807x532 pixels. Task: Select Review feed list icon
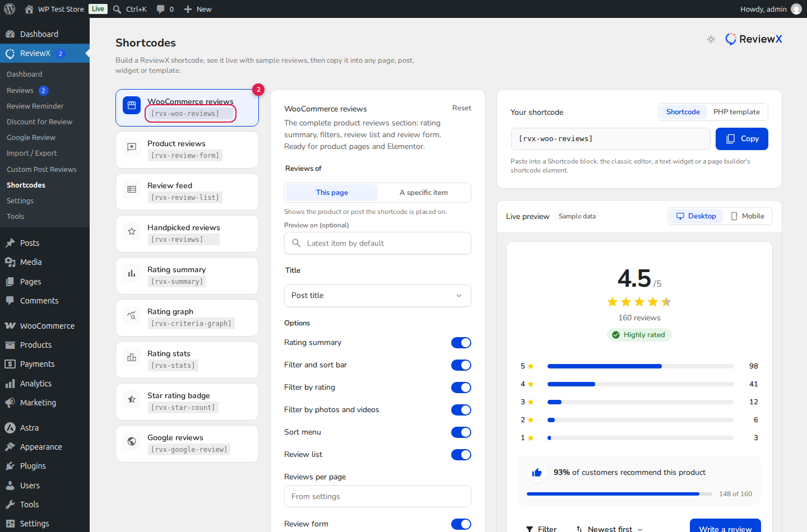point(132,189)
